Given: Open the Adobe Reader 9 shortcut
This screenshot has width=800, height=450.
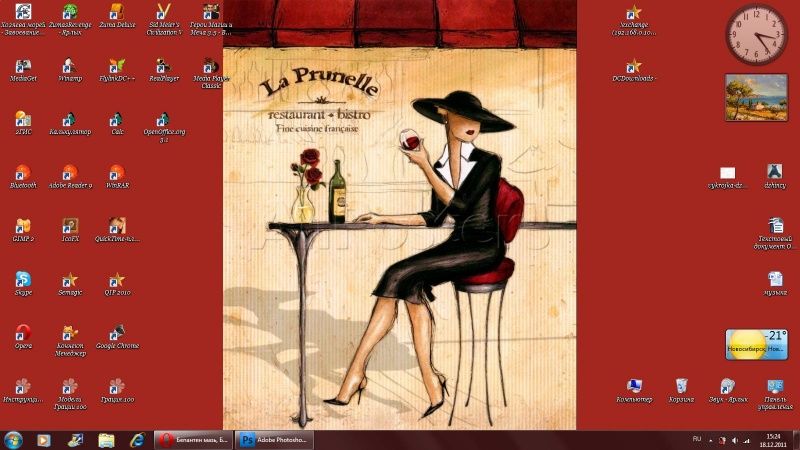Looking at the screenshot, I should pos(70,173).
